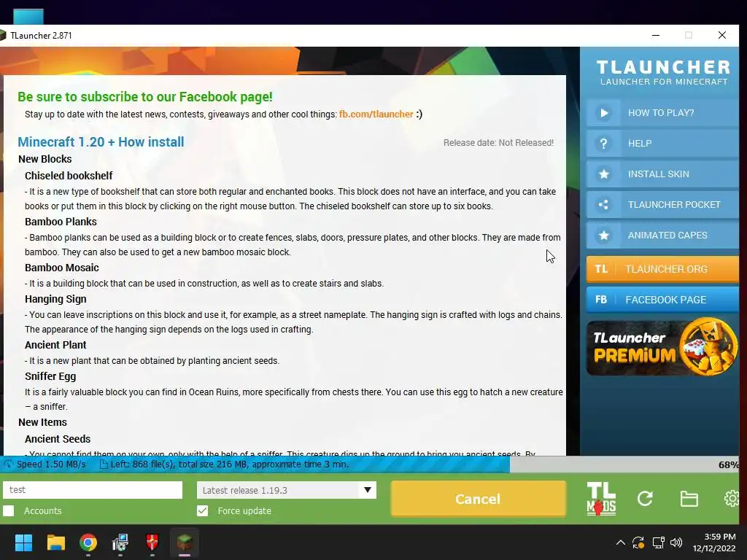Show hidden system tray icons chevron
The image size is (747, 560).
tap(621, 542)
